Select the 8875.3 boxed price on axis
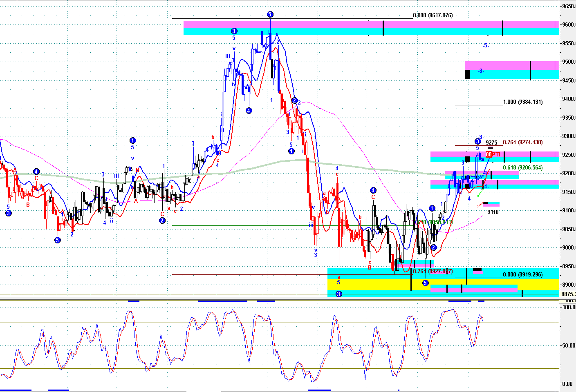The width and height of the screenshot is (576, 392). pyautogui.click(x=568, y=294)
